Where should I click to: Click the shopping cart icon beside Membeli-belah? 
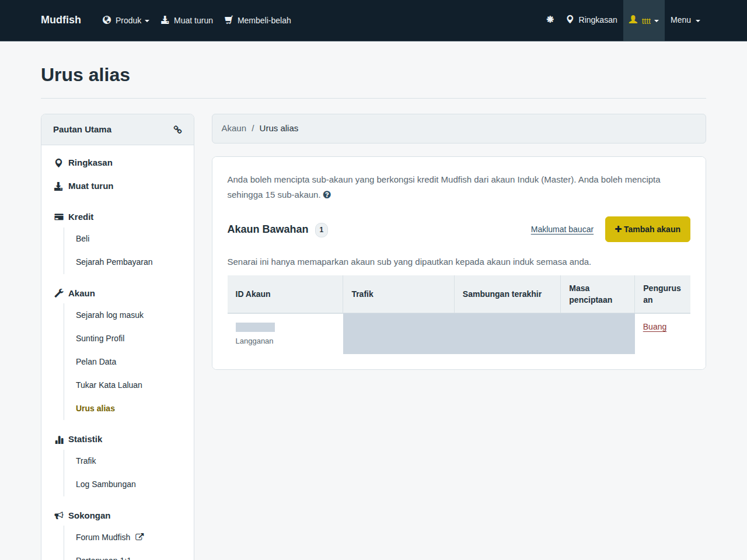click(229, 20)
